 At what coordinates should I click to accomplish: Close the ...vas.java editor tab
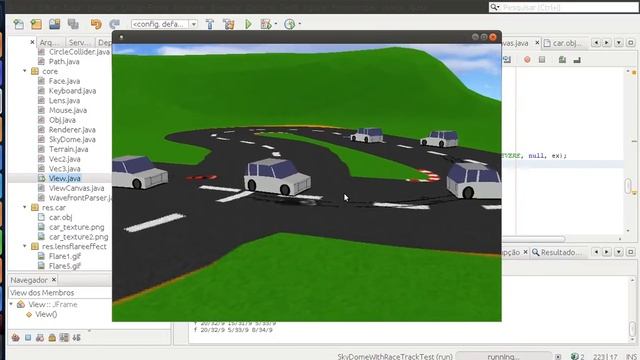[537, 42]
